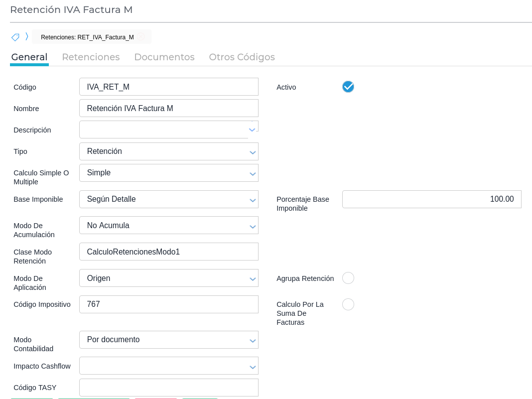Viewport: 532px width, 399px height.
Task: Open the Tipo dropdown showing Retención
Action: tap(168, 151)
